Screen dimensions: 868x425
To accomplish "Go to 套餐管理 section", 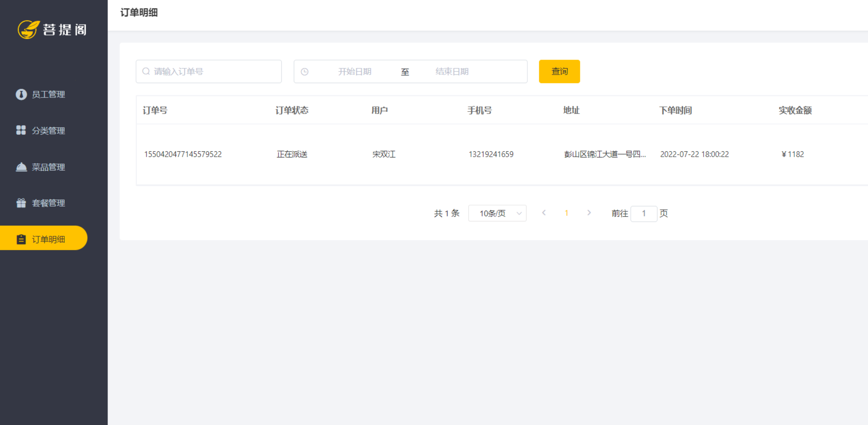I will pyautogui.click(x=44, y=203).
